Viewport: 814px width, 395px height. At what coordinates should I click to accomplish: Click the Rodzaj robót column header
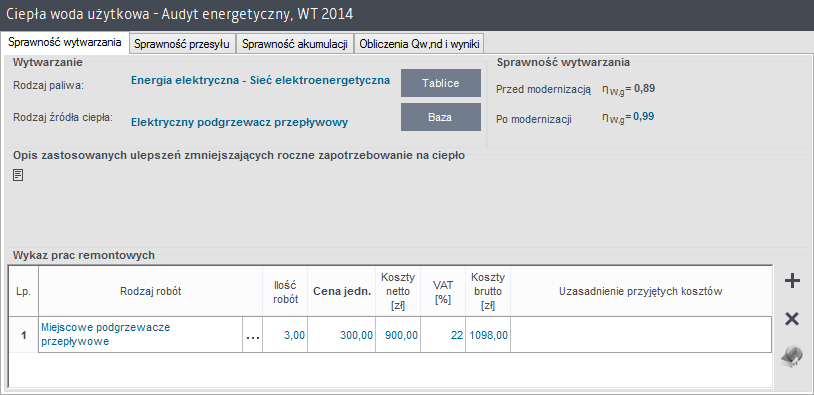(151, 291)
